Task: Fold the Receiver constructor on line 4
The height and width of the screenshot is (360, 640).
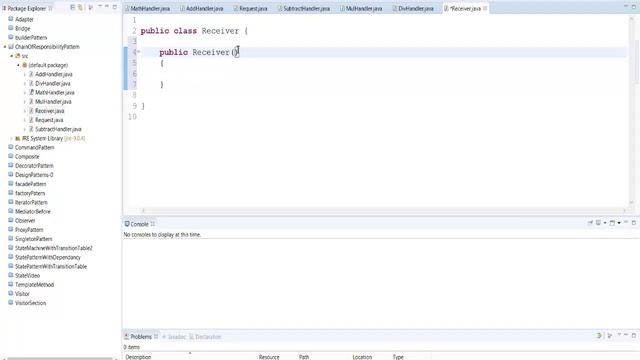Action: point(138,51)
